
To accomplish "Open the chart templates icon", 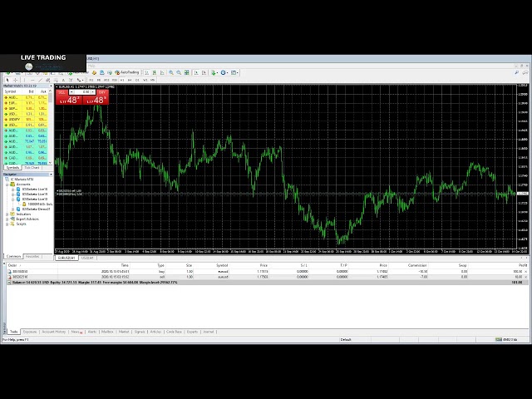I will click(235, 73).
